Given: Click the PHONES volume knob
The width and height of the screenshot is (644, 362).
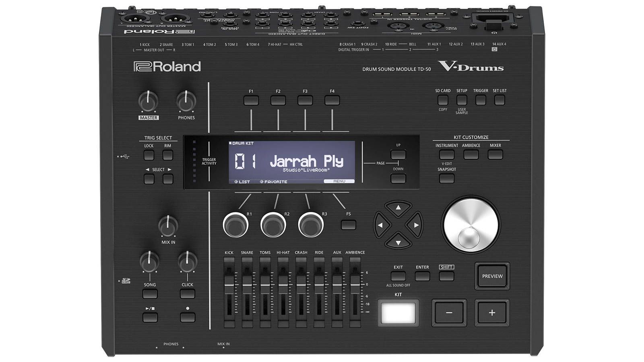Looking at the screenshot, I should pyautogui.click(x=186, y=101).
